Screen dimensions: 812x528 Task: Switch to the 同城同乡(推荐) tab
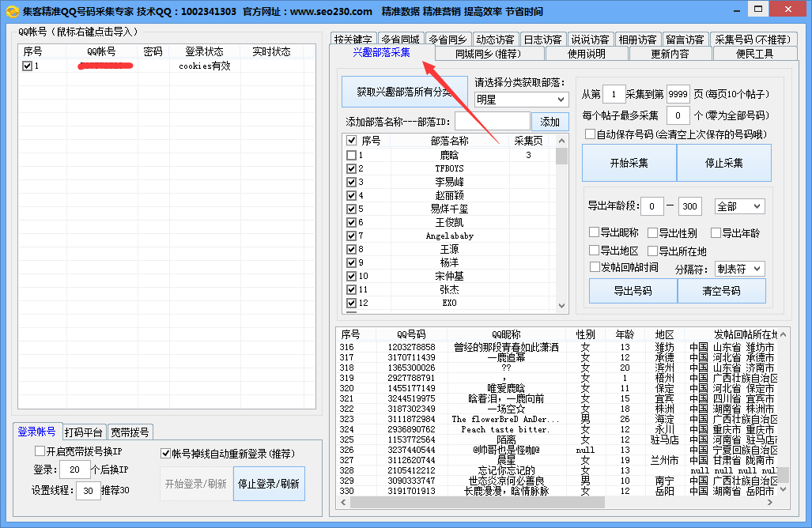488,54
